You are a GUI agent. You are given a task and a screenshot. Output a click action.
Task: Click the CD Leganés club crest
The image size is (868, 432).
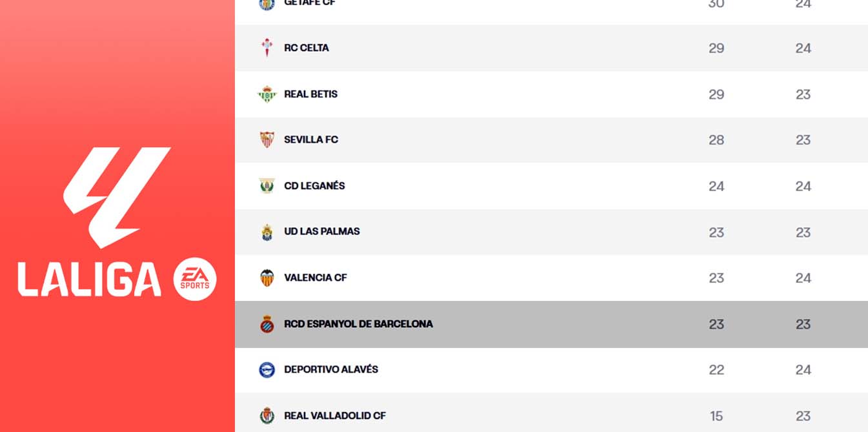point(267,186)
